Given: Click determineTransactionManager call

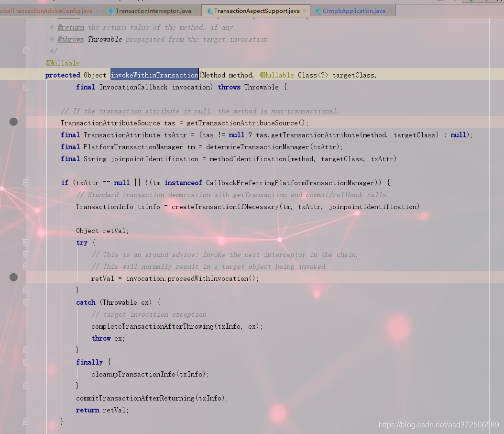Looking at the screenshot, I should [257, 147].
